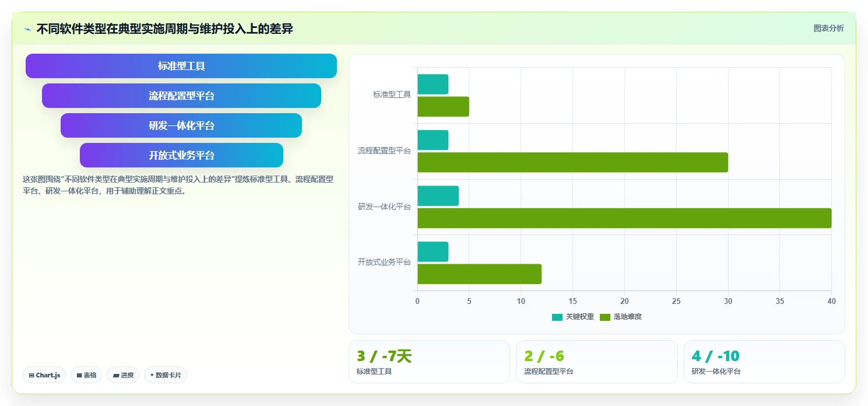Click the 表格 tag chip

click(x=86, y=375)
